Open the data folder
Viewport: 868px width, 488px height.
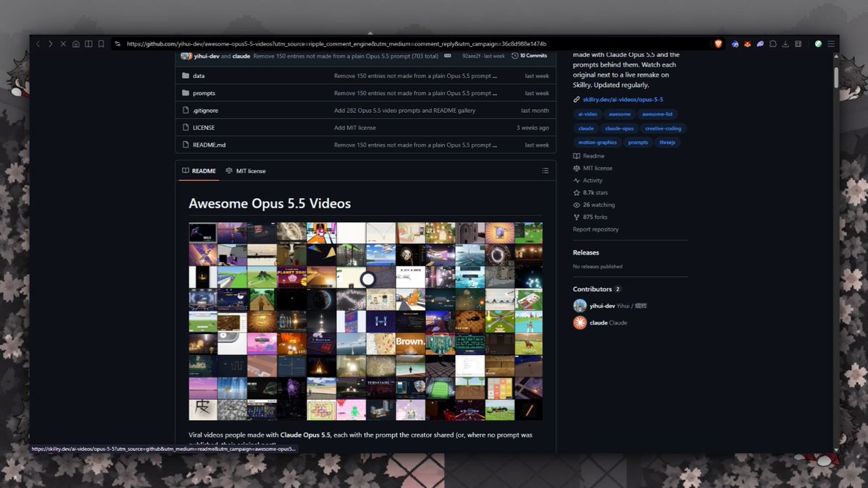(199, 76)
